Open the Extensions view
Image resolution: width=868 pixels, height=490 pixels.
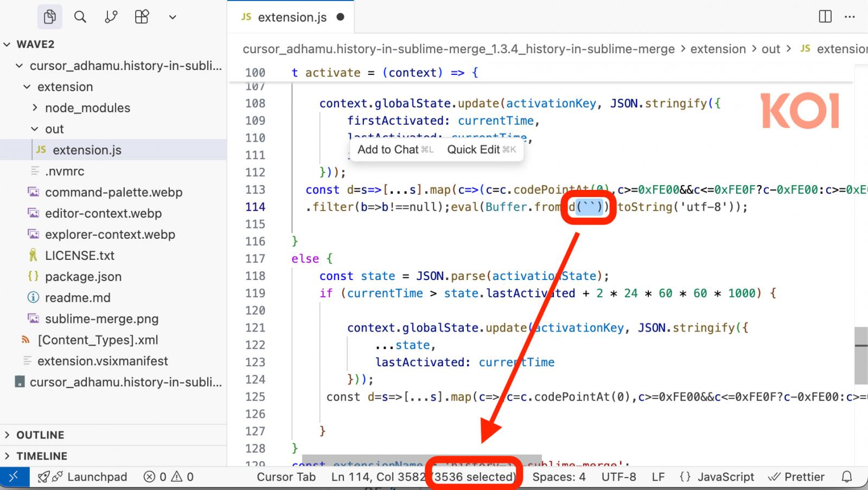pos(141,16)
